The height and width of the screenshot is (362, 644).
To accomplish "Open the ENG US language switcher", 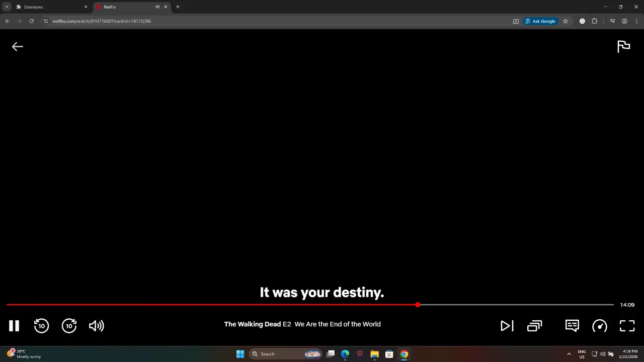I will 582,354.
